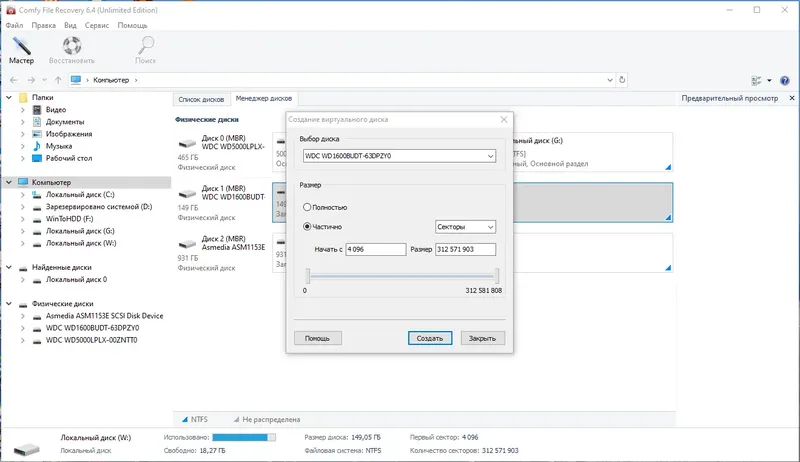Click the Закрыть button
The width and height of the screenshot is (800, 462).
point(482,338)
